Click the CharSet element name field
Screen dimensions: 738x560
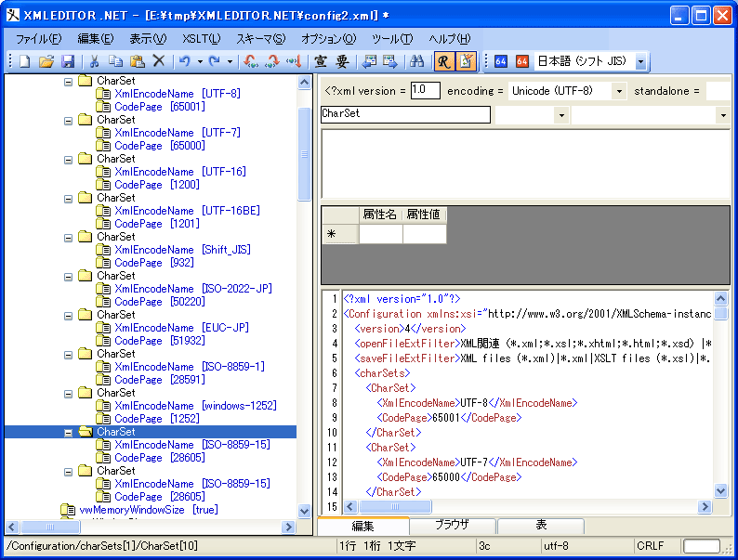click(x=405, y=114)
